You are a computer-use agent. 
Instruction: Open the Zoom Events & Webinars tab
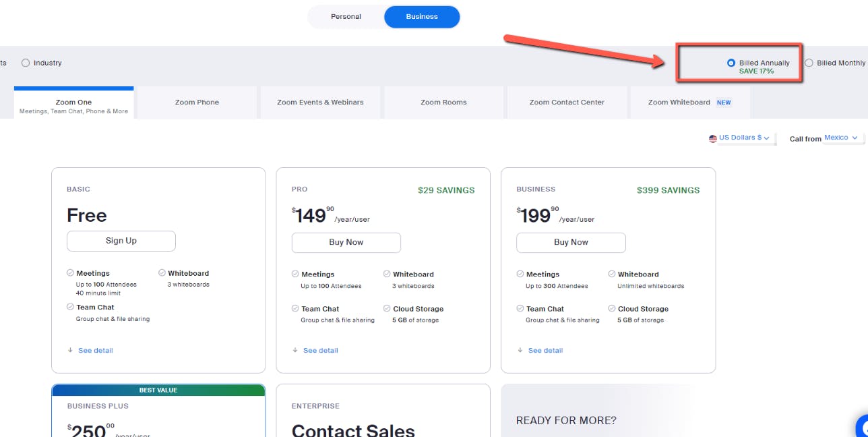pyautogui.click(x=320, y=103)
